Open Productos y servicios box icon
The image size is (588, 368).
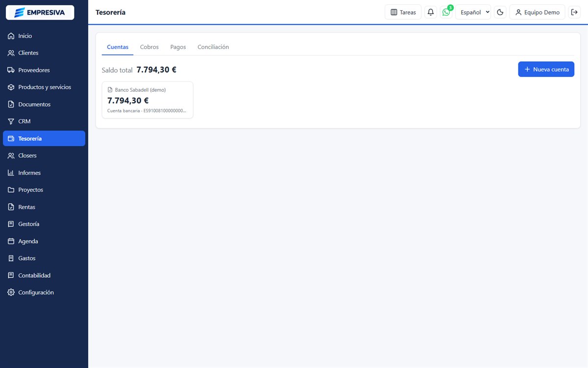click(x=11, y=87)
